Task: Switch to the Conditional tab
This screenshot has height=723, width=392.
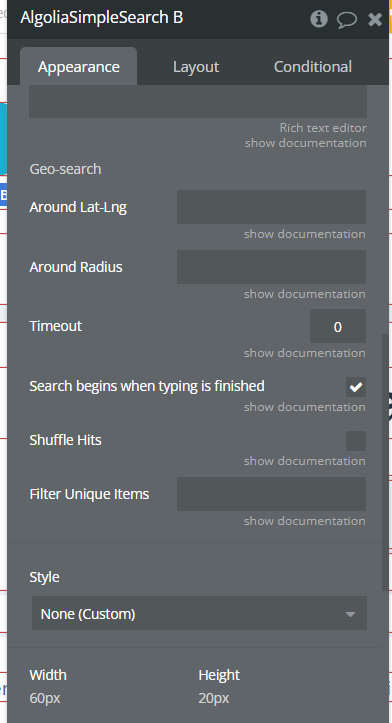Action: (x=313, y=66)
